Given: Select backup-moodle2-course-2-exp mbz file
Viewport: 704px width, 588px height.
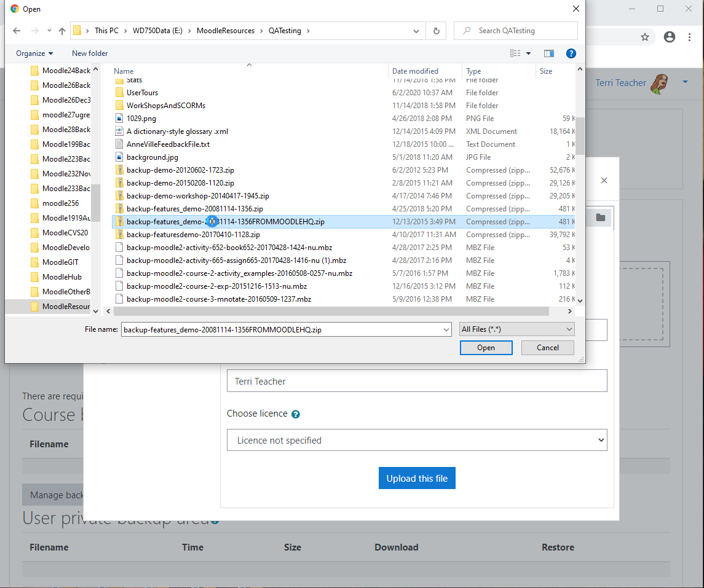Looking at the screenshot, I should [216, 286].
